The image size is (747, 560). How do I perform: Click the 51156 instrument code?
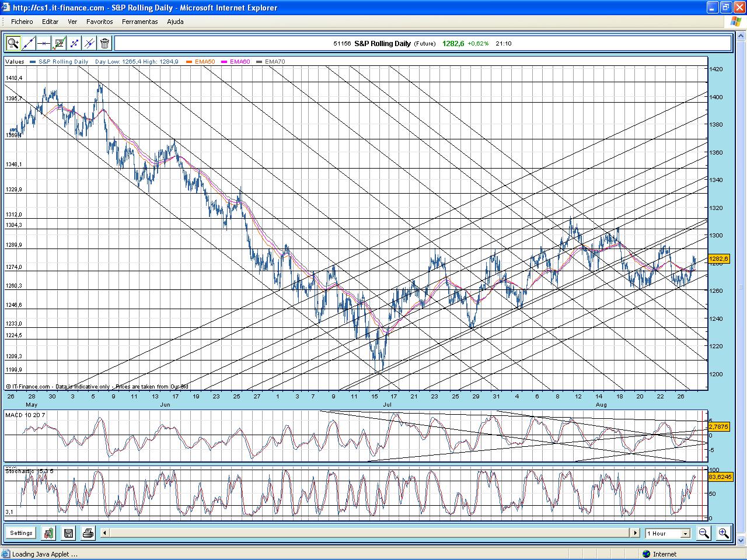click(342, 43)
